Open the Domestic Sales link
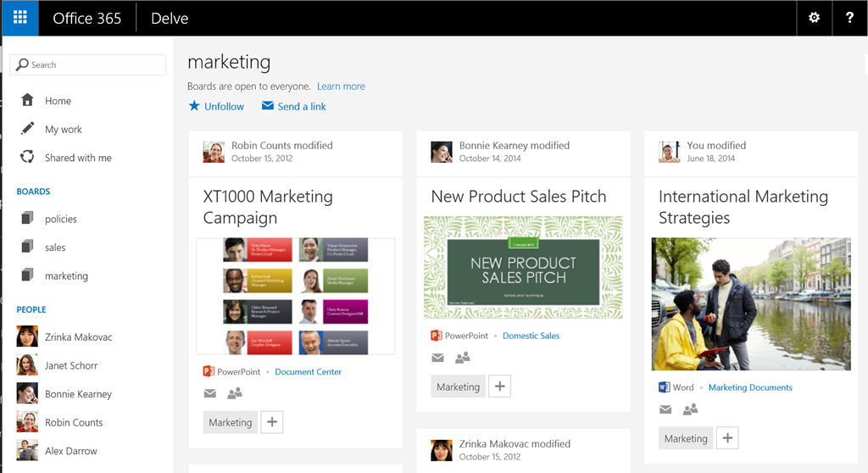This screenshot has height=473, width=868. coord(531,336)
